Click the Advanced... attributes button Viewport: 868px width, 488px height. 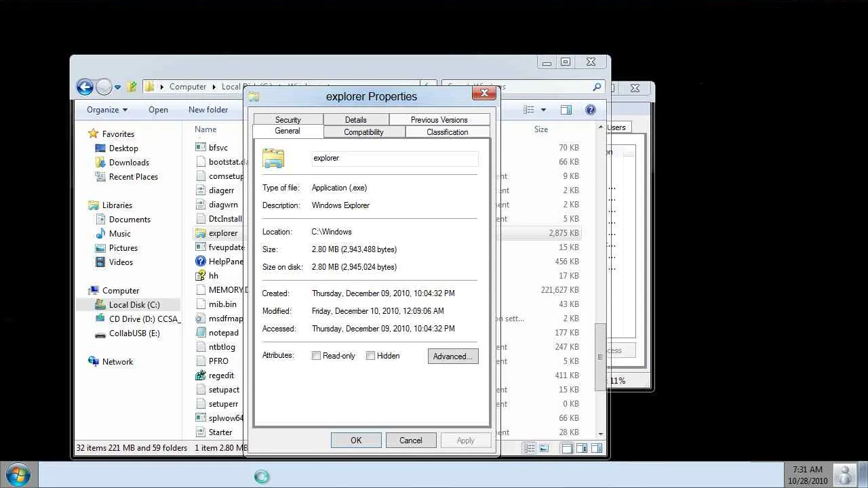pyautogui.click(x=453, y=357)
